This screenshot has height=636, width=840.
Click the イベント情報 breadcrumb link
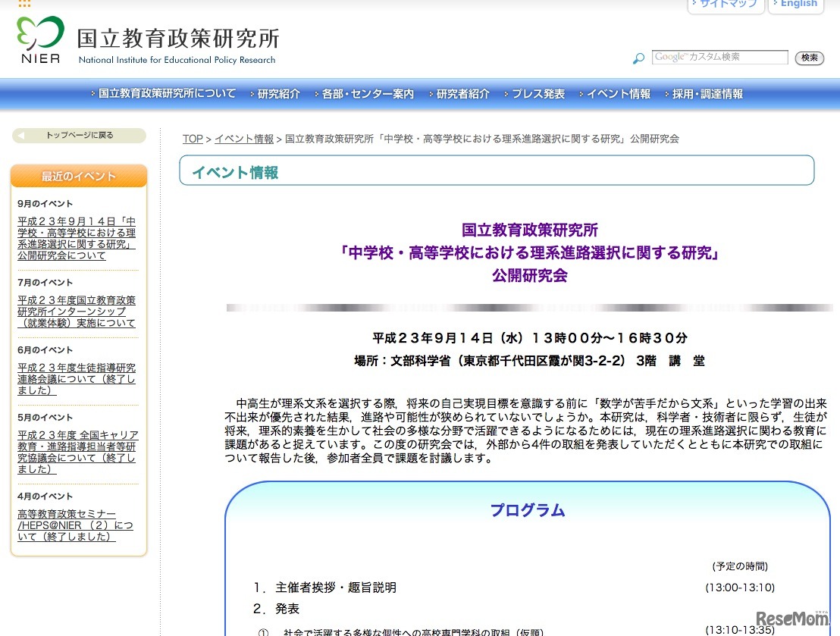point(243,139)
